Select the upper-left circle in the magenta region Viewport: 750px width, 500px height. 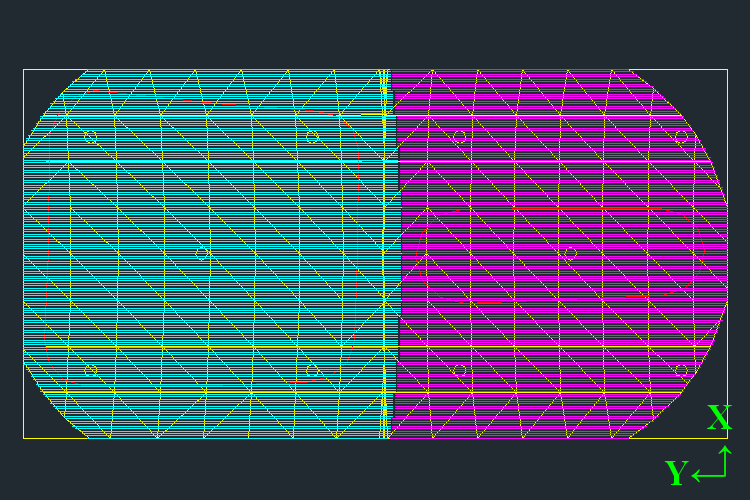point(460,137)
